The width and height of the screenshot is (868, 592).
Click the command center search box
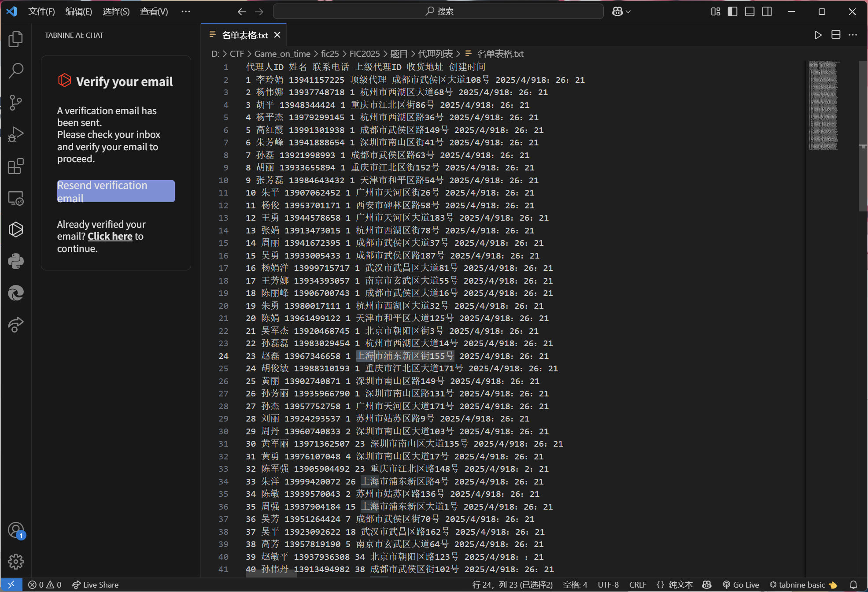(438, 11)
